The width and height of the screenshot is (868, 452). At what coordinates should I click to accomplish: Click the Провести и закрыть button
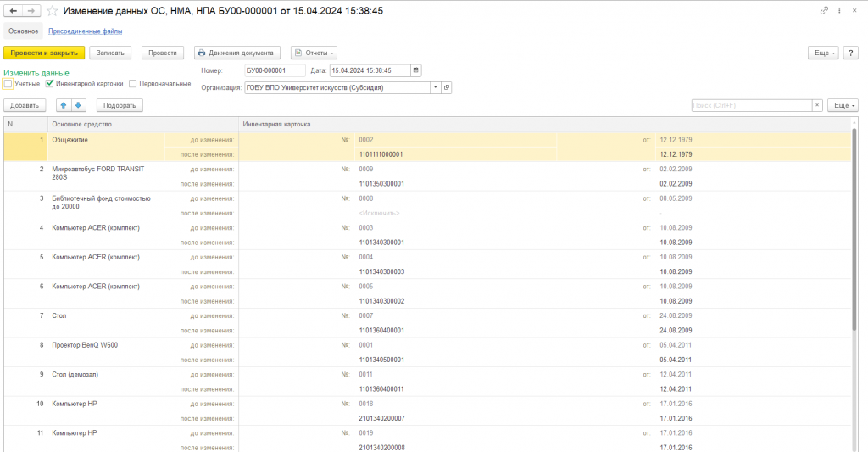coord(44,53)
